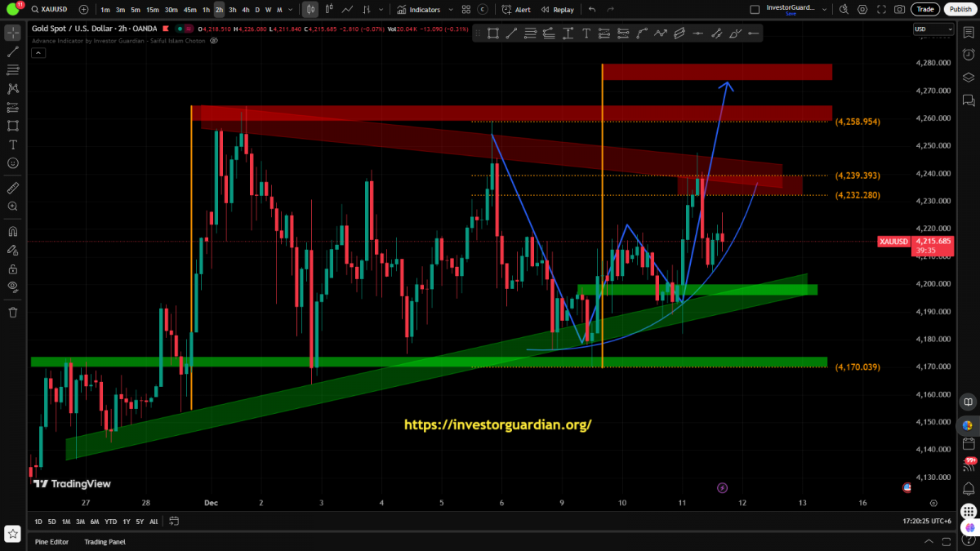This screenshot has height=551, width=980.
Task: Select the ruler measure tool
Action: (12, 188)
